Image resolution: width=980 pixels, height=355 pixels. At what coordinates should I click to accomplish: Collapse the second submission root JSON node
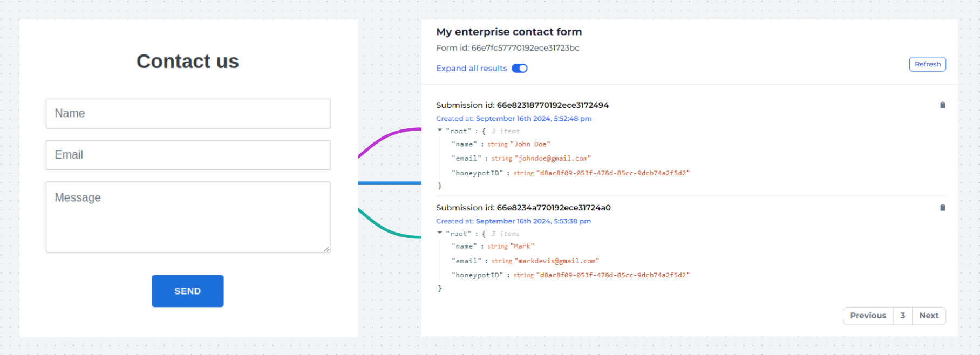(440, 233)
